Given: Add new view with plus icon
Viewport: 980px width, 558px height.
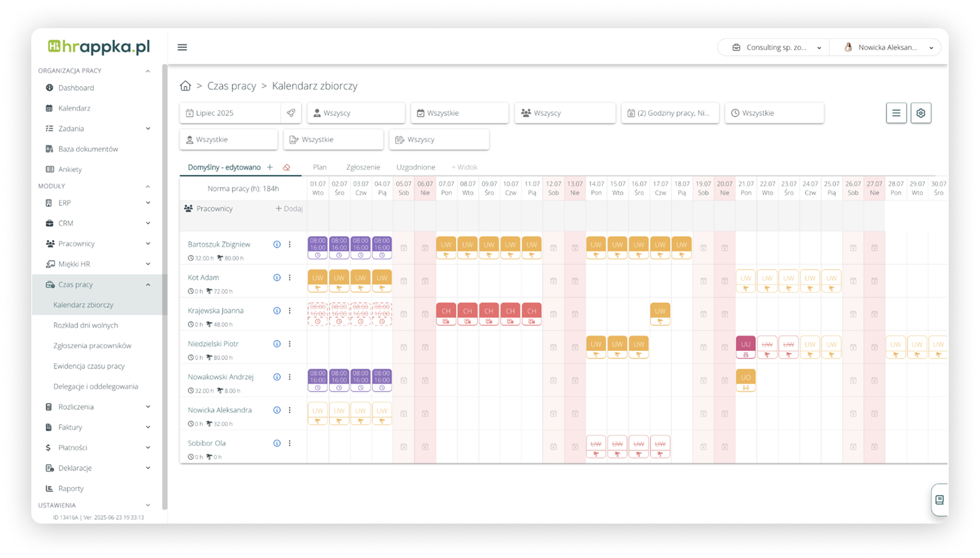Looking at the screenshot, I should coord(270,167).
